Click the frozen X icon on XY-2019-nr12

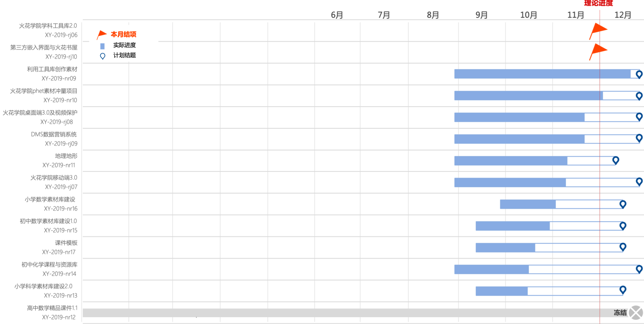point(636,313)
